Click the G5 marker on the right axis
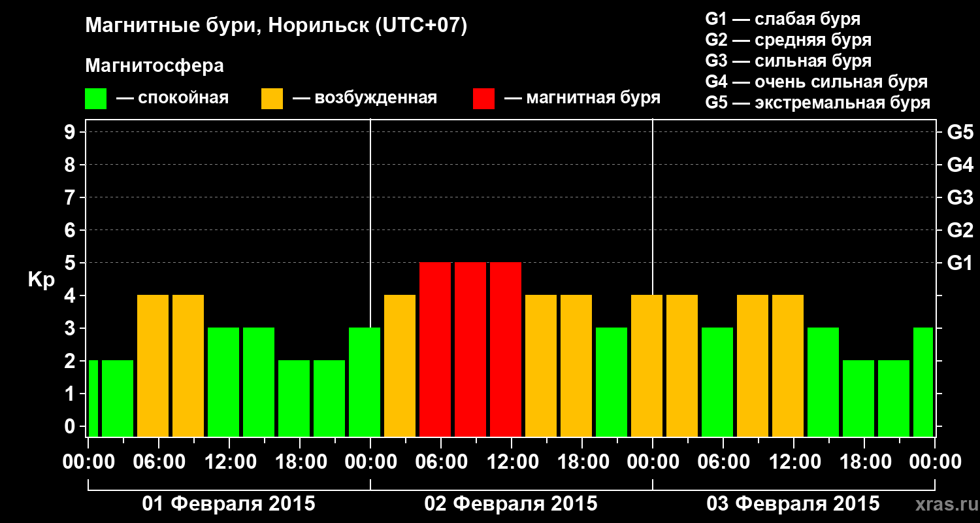 point(960,132)
